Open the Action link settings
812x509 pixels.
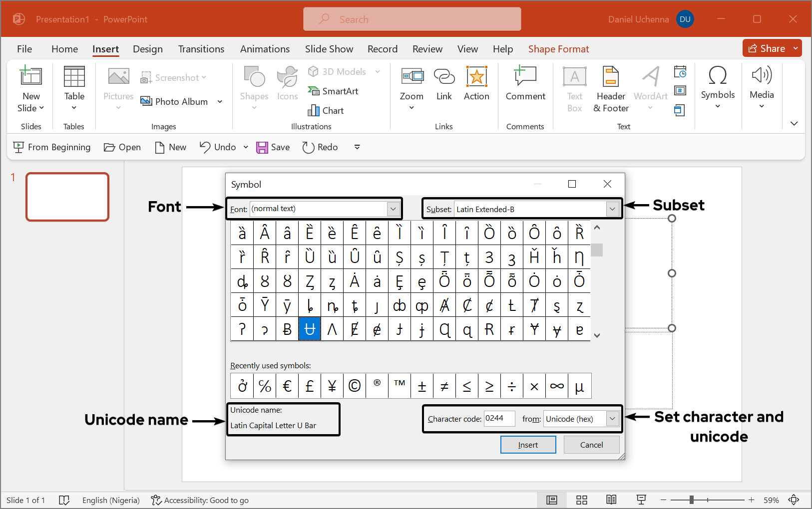coord(476,84)
